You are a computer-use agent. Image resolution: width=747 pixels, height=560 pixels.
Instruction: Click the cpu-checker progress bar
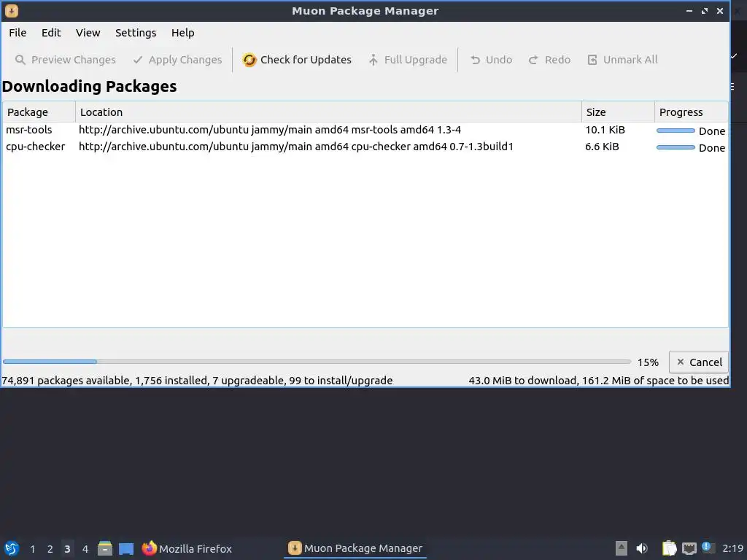[x=676, y=147]
